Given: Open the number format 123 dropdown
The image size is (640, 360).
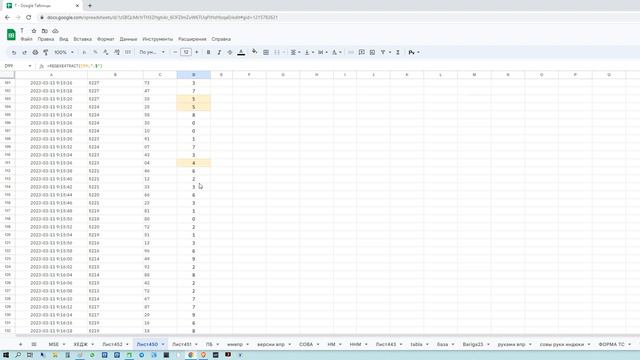Looking at the screenshot, I should [x=128, y=53].
